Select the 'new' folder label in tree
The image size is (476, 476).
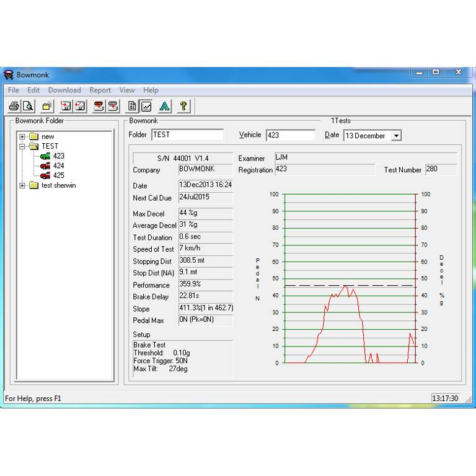click(x=48, y=136)
